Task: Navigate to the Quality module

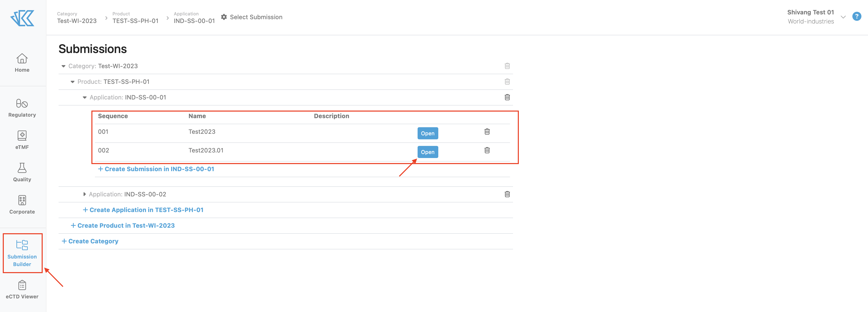Action: tap(22, 172)
